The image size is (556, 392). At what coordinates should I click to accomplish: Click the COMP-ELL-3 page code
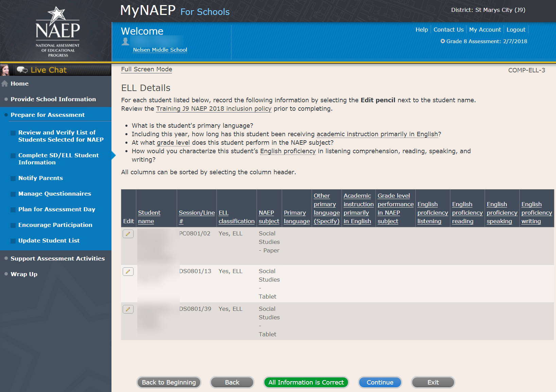pyautogui.click(x=527, y=70)
